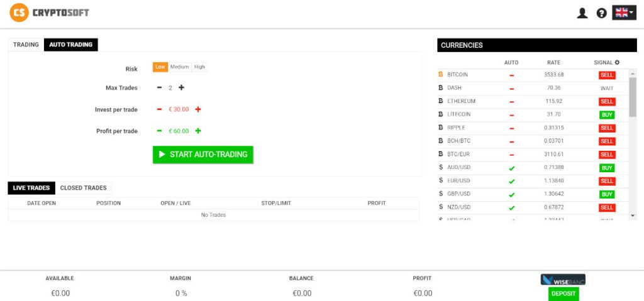Open the Closed Trades tab

[x=83, y=188]
